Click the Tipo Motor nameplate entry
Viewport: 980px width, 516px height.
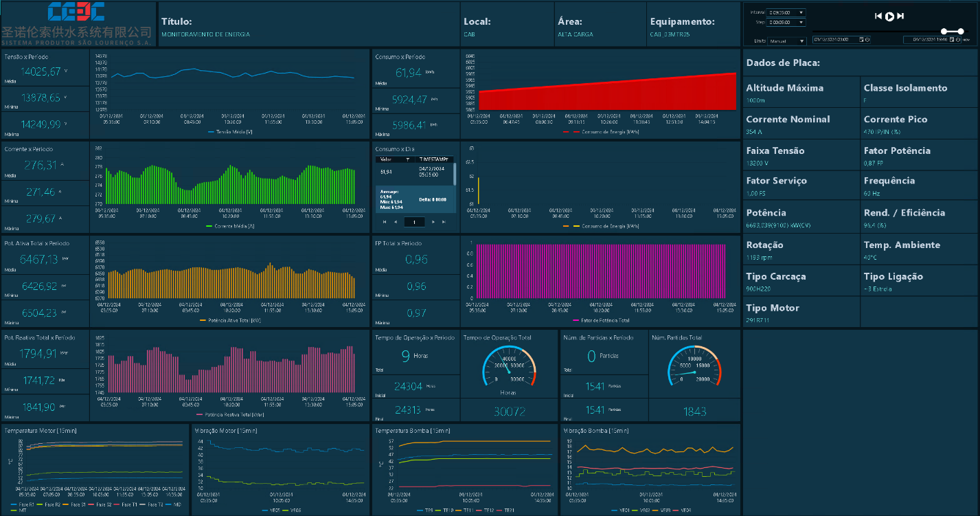click(802, 313)
